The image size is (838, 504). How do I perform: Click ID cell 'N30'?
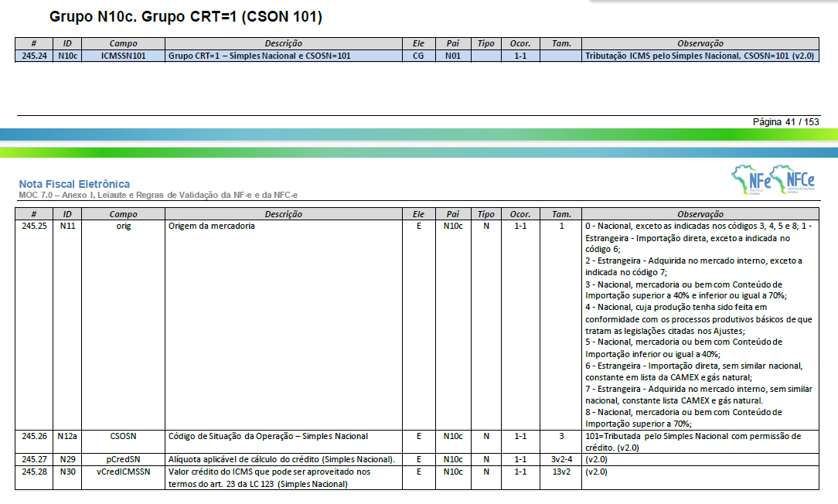click(x=67, y=472)
